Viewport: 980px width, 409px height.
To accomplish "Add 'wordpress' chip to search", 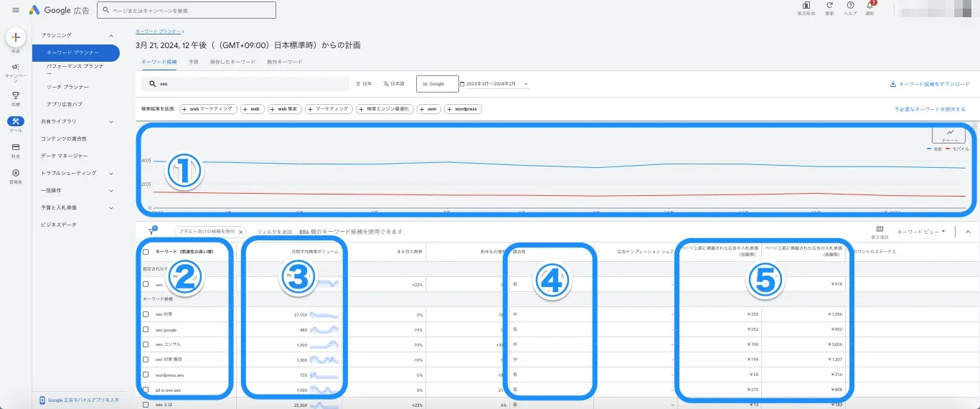I will click(x=463, y=109).
